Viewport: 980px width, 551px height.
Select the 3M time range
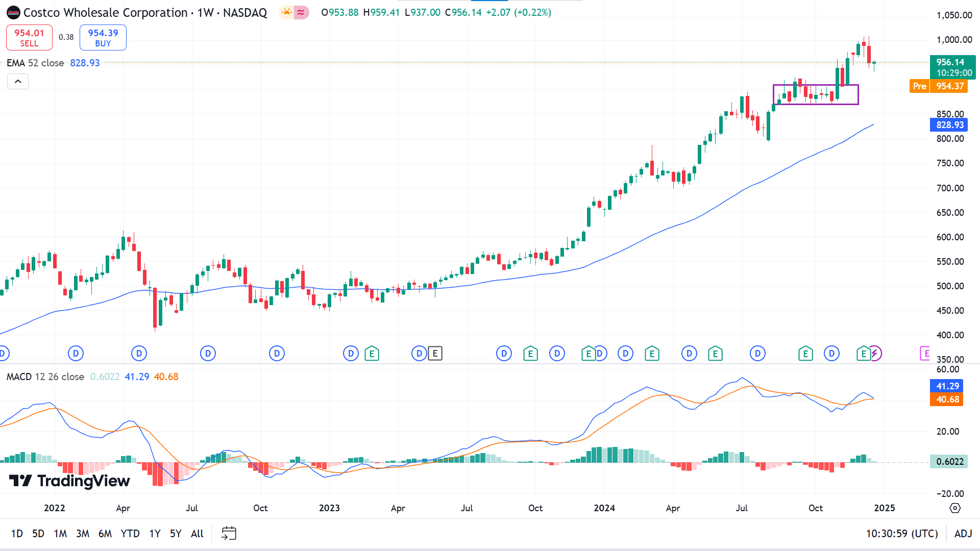pos(83,534)
